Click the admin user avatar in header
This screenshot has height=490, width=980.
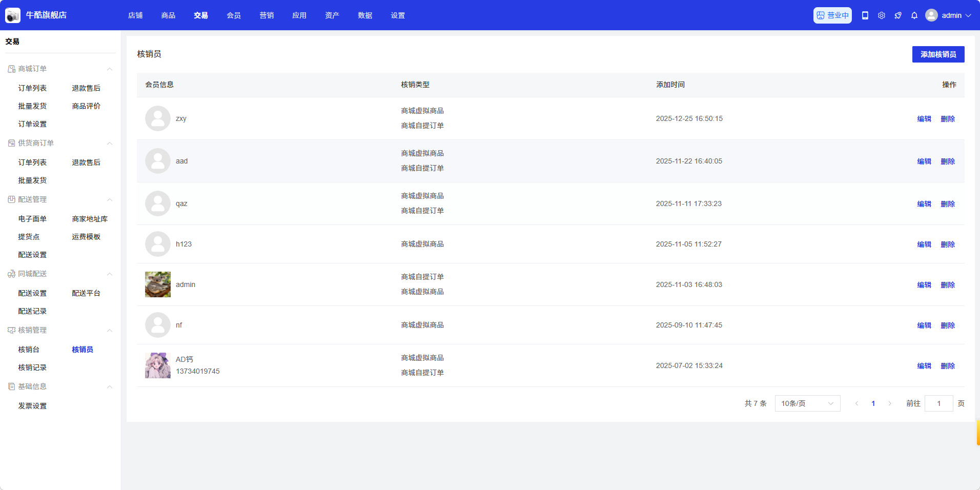pos(931,15)
